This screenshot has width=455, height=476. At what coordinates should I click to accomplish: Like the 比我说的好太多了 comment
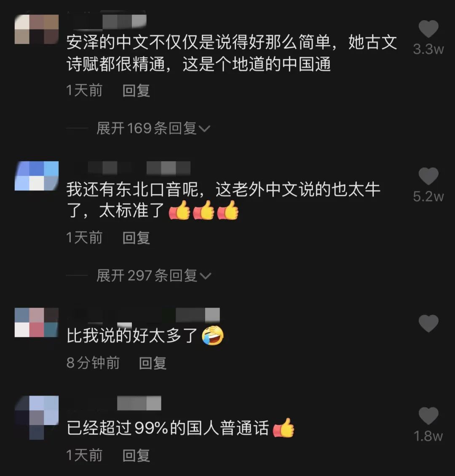tap(428, 324)
